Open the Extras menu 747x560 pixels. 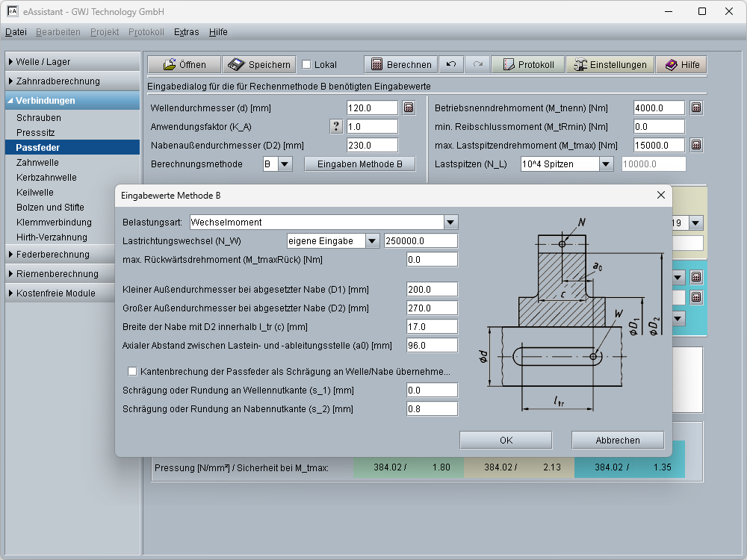pyautogui.click(x=186, y=32)
